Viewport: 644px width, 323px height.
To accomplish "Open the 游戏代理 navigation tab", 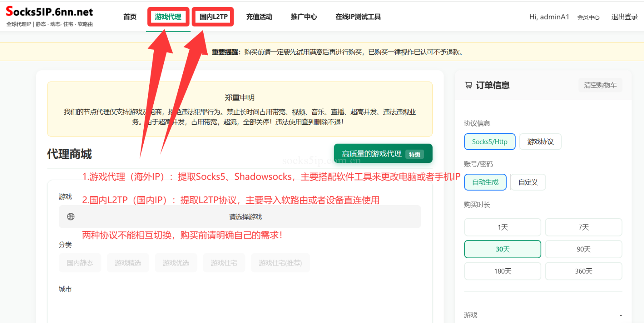I will 168,17.
